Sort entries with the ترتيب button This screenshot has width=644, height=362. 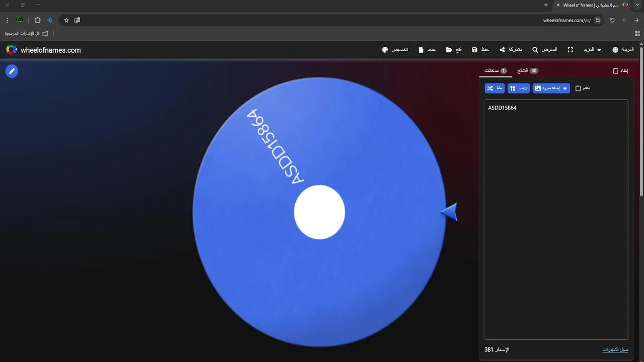pos(519,88)
